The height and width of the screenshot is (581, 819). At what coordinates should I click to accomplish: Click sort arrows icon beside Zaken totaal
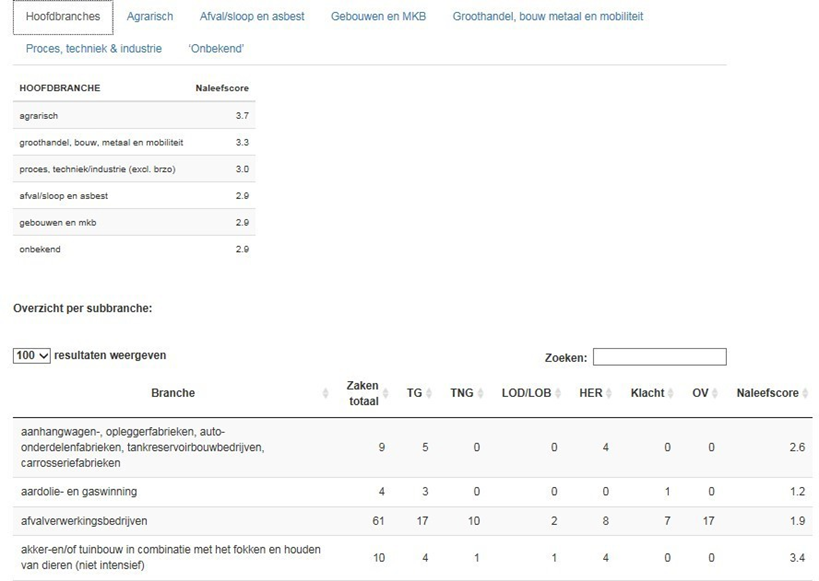390,394
